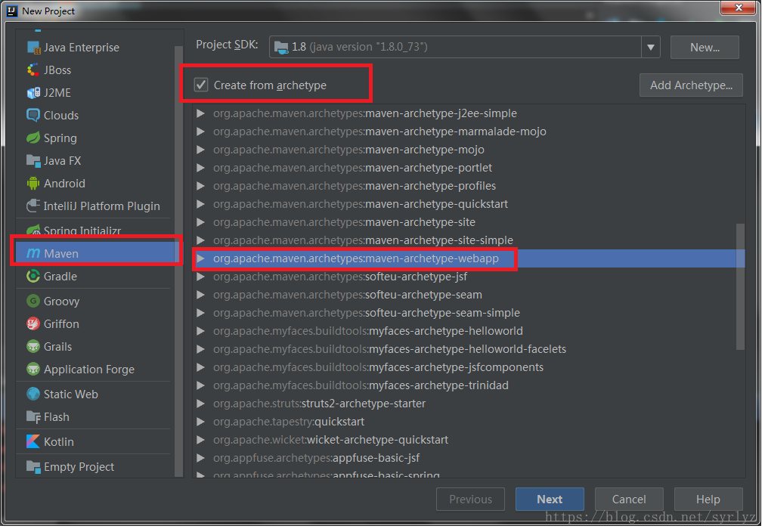Select Kotlin project type label
This screenshot has width=765, height=532.
click(x=59, y=442)
